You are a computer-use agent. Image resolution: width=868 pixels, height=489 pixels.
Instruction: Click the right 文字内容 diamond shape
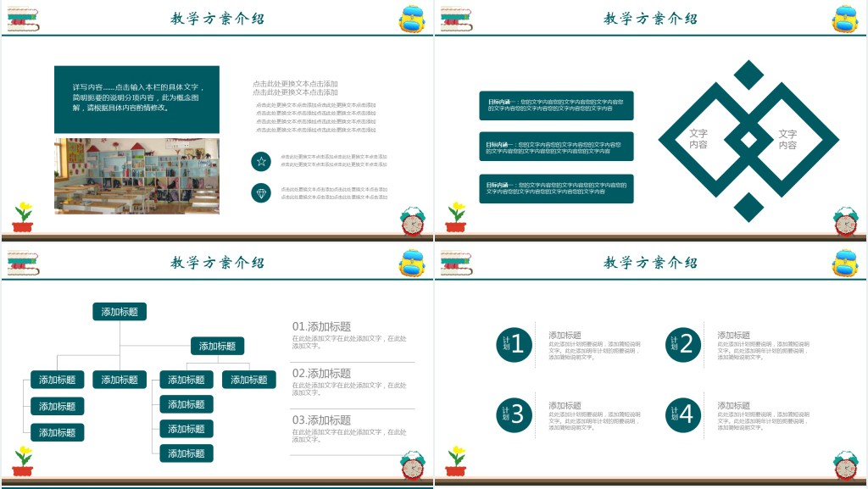[788, 139]
